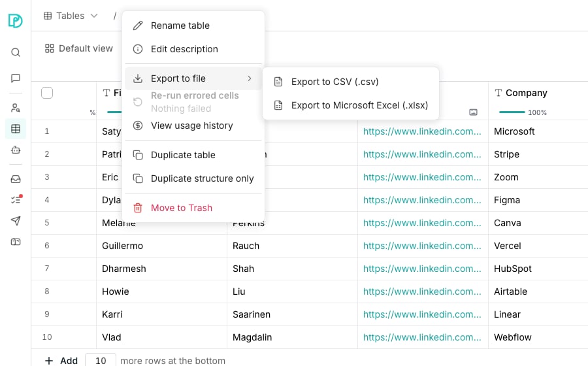Expand the Export to file submenu arrow
This screenshot has width=588, height=366.
[250, 78]
